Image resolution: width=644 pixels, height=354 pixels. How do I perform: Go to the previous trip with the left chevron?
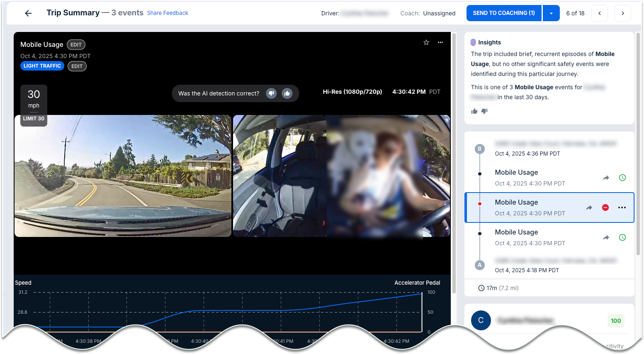point(599,13)
